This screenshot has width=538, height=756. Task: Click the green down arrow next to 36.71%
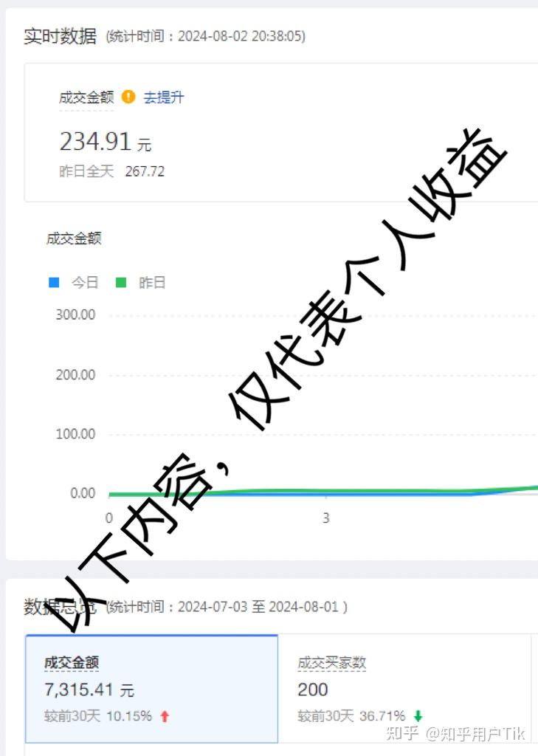(x=418, y=716)
